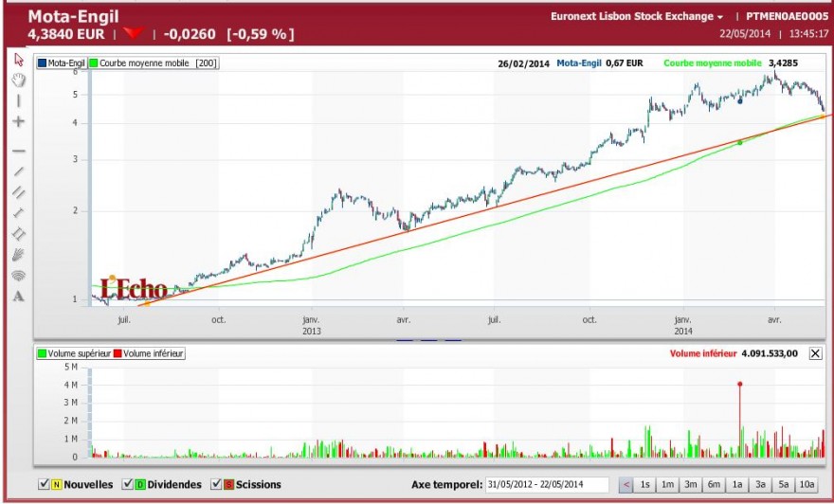Screen dimensions: 834x504
Task: Set time range to 10a
Action: click(x=807, y=484)
